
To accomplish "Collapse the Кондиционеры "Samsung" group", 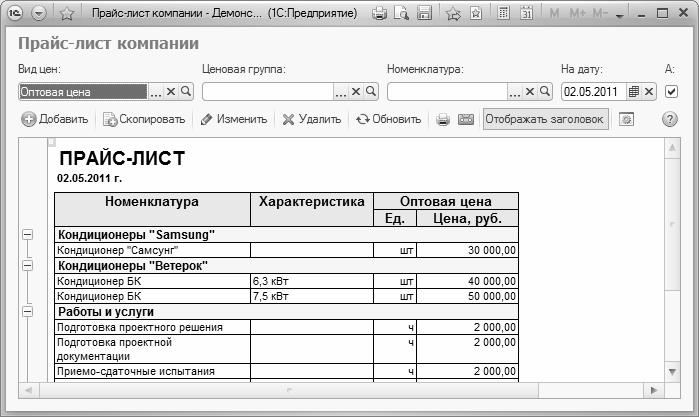I will [x=27, y=234].
